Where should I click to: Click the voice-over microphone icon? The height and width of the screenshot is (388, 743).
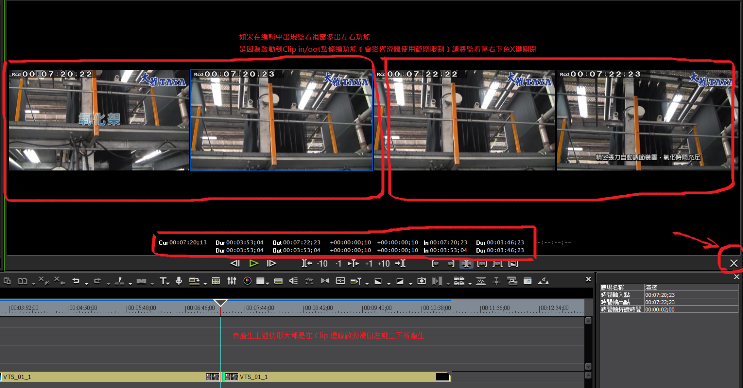click(x=179, y=281)
